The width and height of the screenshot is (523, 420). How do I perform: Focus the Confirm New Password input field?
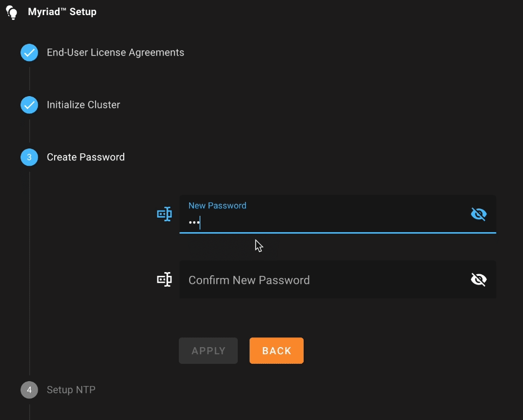(338, 280)
